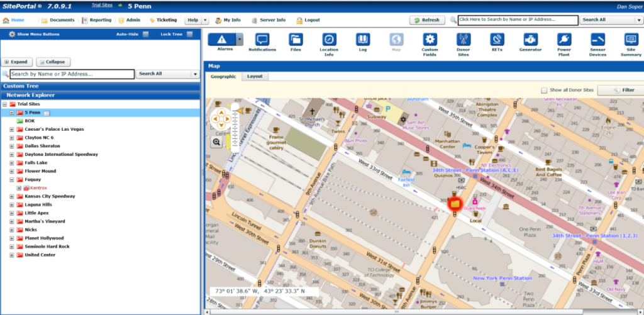Expand the Caesar's Palace Las Vegas node

coord(11,130)
